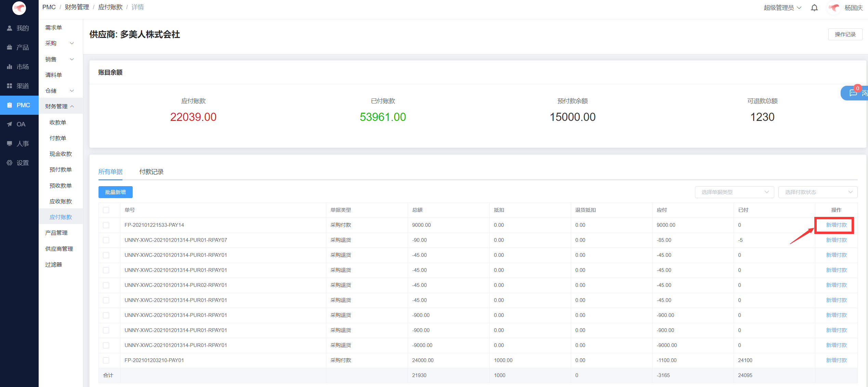Click 应付账款 breadcrumb link
This screenshot has height=387, width=868.
[110, 7]
